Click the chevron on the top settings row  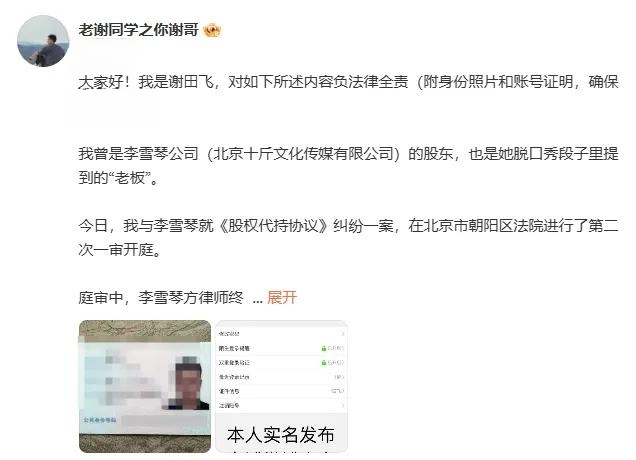click(343, 334)
